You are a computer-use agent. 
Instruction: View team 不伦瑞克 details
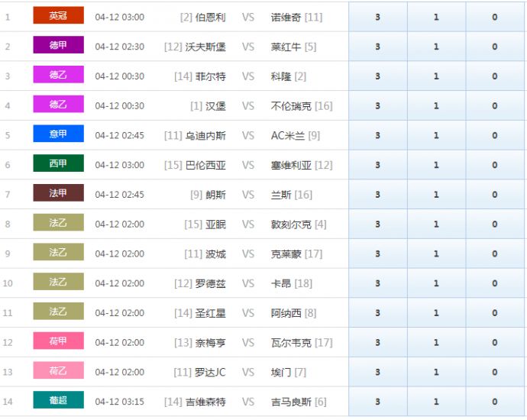click(x=291, y=106)
